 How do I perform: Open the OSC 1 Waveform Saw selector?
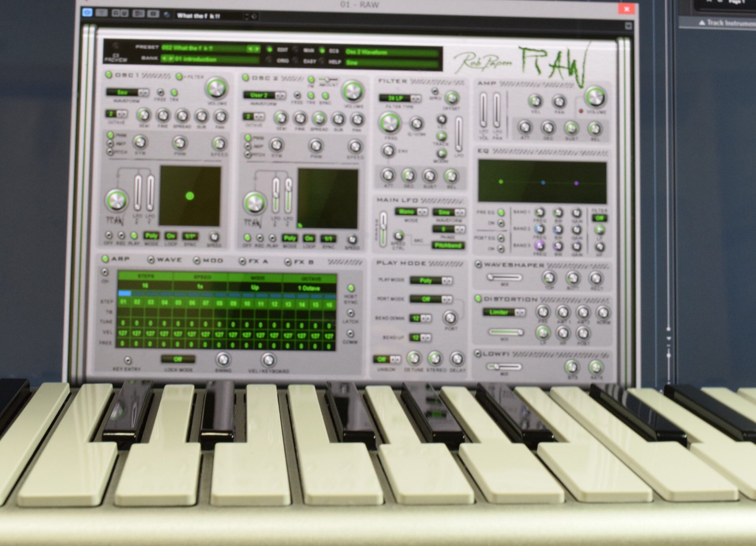[x=127, y=92]
